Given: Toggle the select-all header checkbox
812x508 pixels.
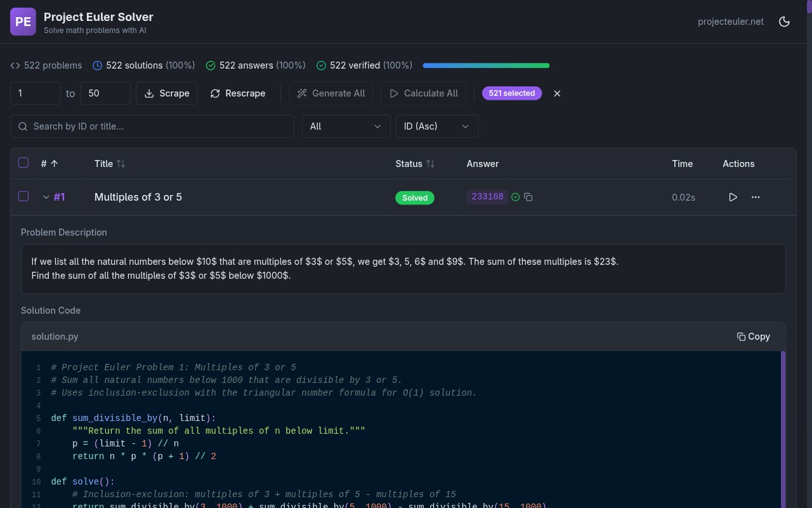Looking at the screenshot, I should point(23,163).
